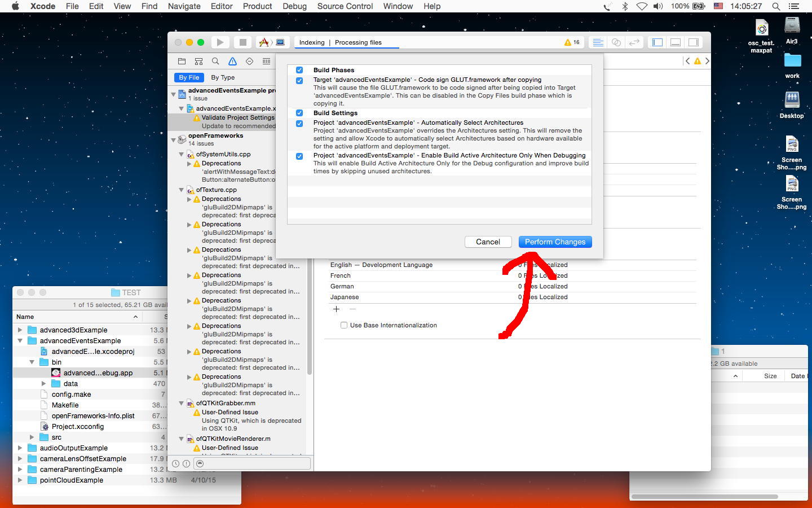
Task: Add a localization with the plus button
Action: click(x=336, y=309)
